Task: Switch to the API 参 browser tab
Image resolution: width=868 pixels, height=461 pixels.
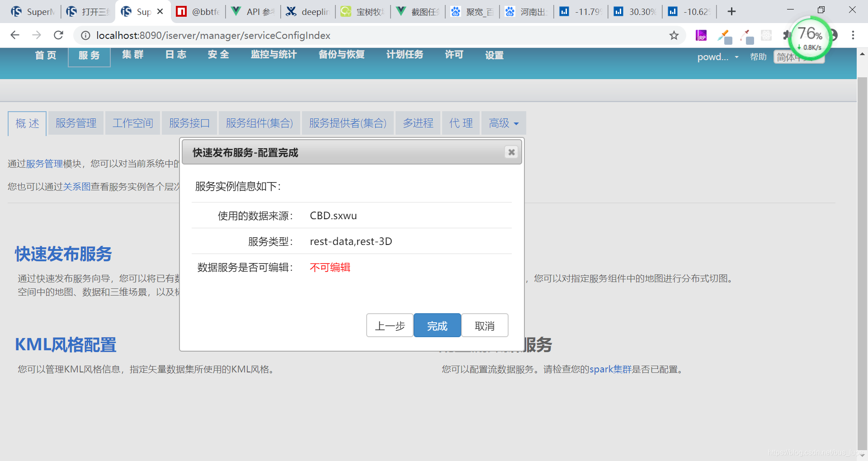Action: point(253,12)
